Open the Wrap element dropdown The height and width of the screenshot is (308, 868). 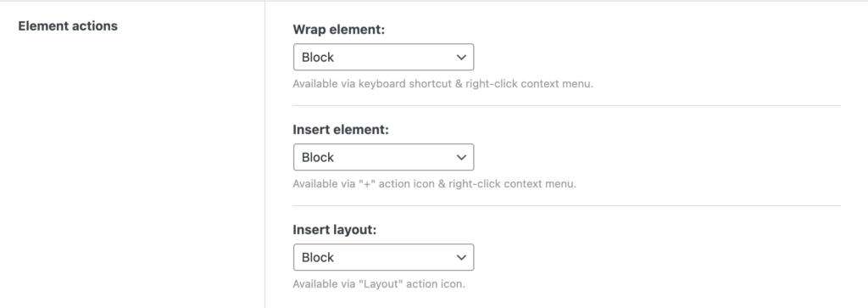[x=383, y=57]
